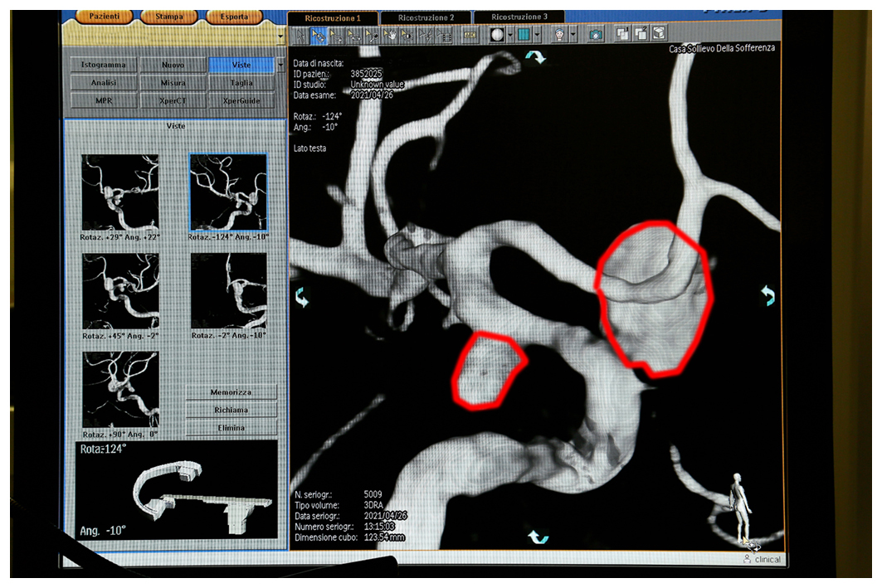Switch to Ricostruzione 2 tab
882x588 pixels.
[x=426, y=17]
